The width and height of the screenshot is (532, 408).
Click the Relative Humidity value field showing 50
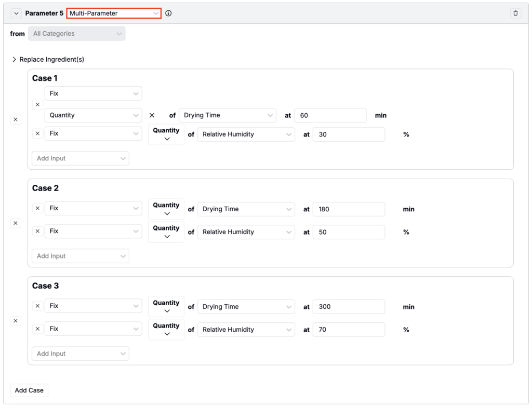pos(349,232)
